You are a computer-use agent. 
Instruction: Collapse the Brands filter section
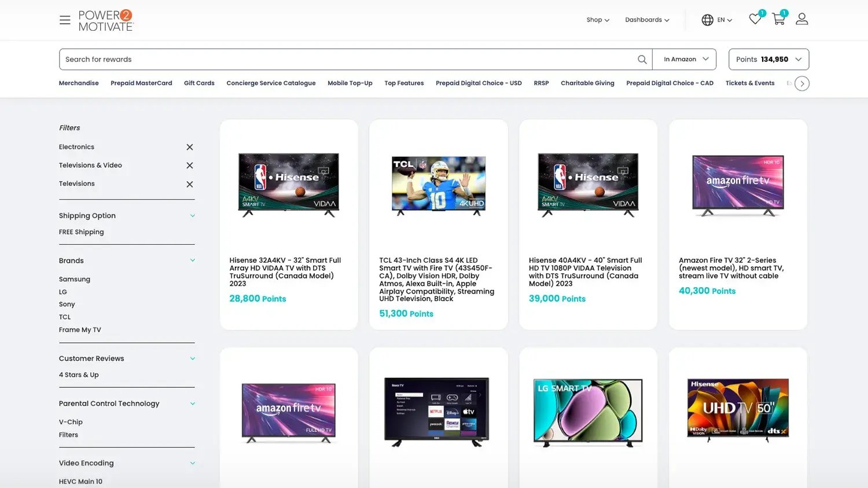coord(193,260)
